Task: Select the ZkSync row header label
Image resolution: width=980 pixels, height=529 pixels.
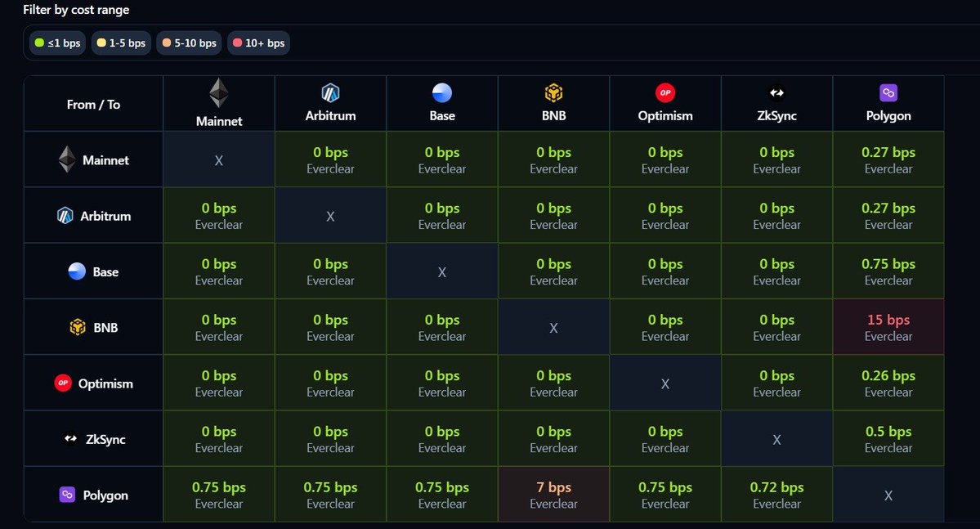Action: (105, 440)
